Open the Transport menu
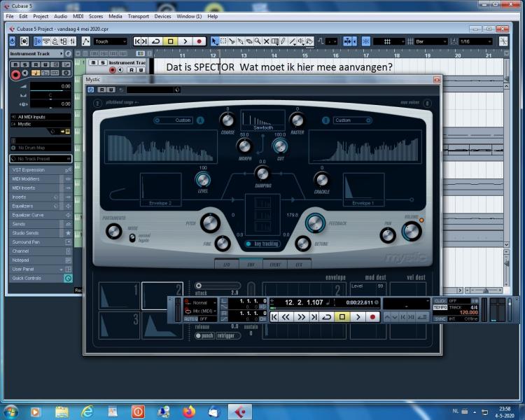The height and width of the screenshot is (420, 525). [138, 16]
